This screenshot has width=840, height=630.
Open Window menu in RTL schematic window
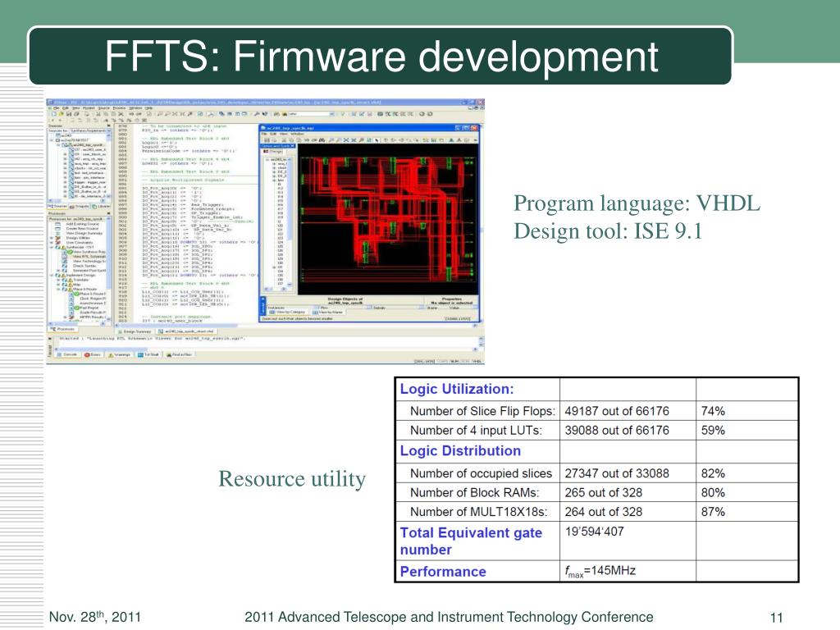pyautogui.click(x=297, y=134)
